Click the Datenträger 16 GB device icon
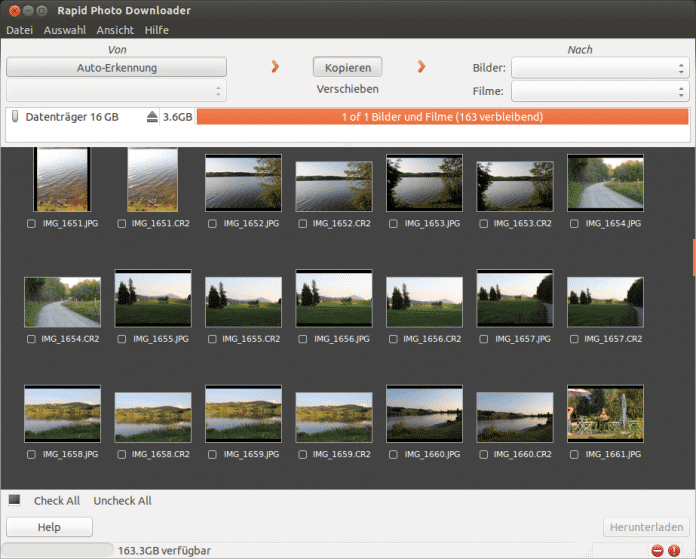 (15, 117)
